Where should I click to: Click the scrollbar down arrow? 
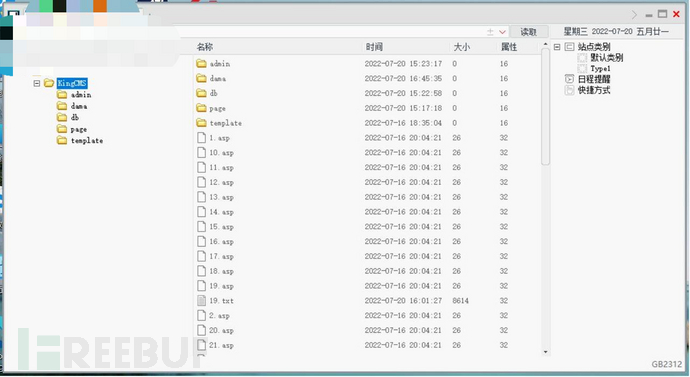click(546, 352)
